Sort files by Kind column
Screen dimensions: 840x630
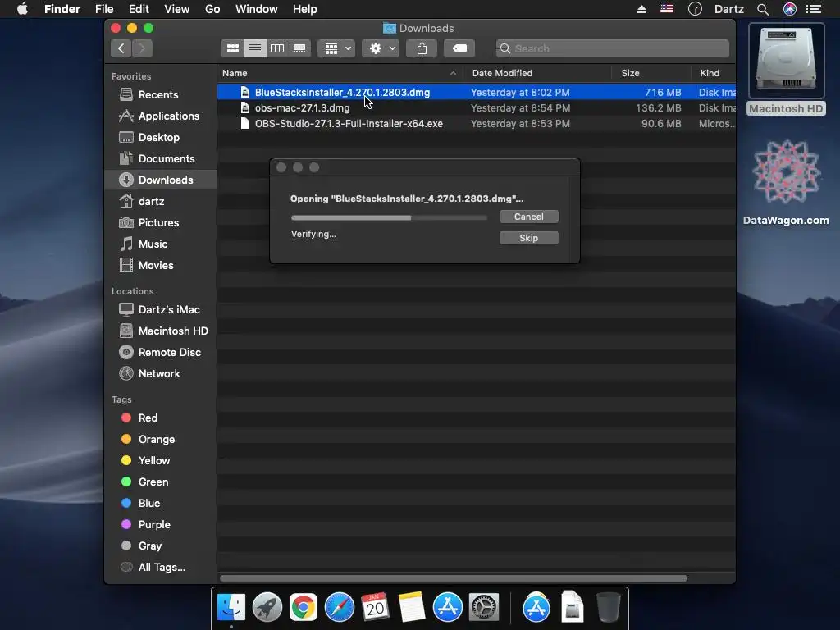click(714, 73)
